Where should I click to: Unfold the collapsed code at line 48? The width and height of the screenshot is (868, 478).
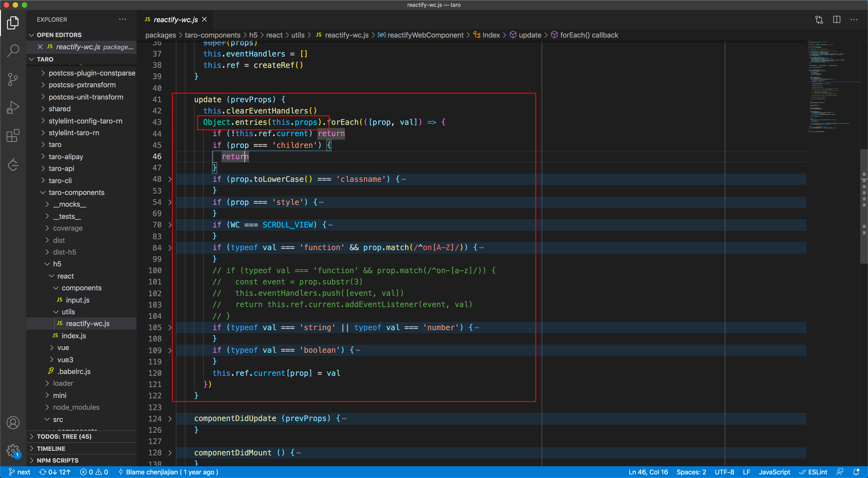(x=170, y=179)
